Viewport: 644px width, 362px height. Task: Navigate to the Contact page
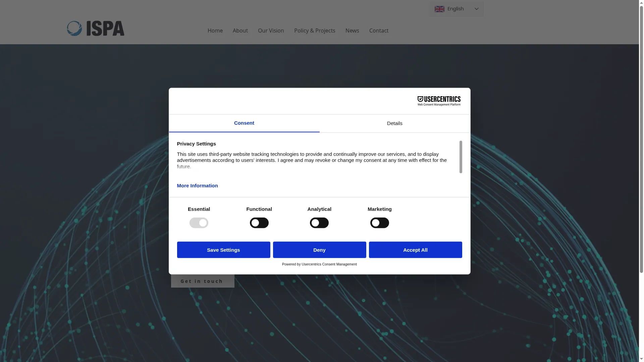click(379, 31)
